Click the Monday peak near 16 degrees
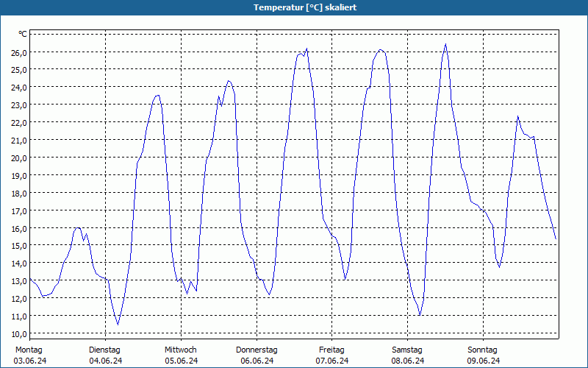Image resolution: width=588 pixels, height=368 pixels. pyautogui.click(x=78, y=227)
